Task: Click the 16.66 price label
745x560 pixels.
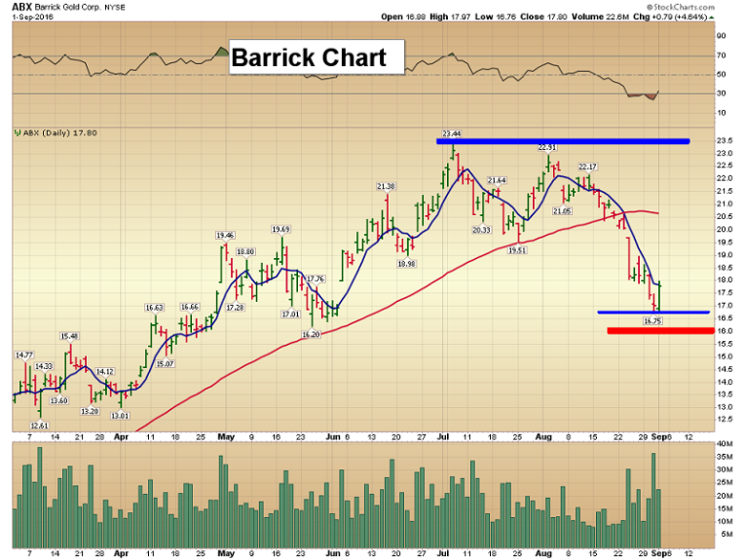Action: 190,308
